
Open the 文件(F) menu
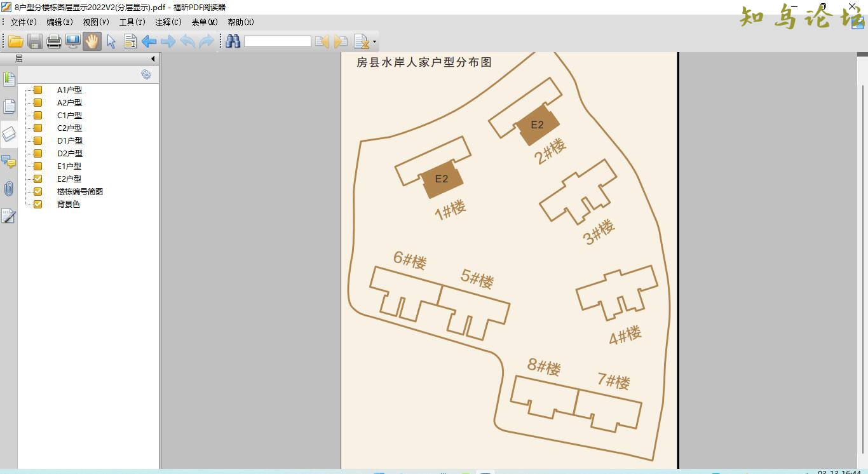coord(24,22)
